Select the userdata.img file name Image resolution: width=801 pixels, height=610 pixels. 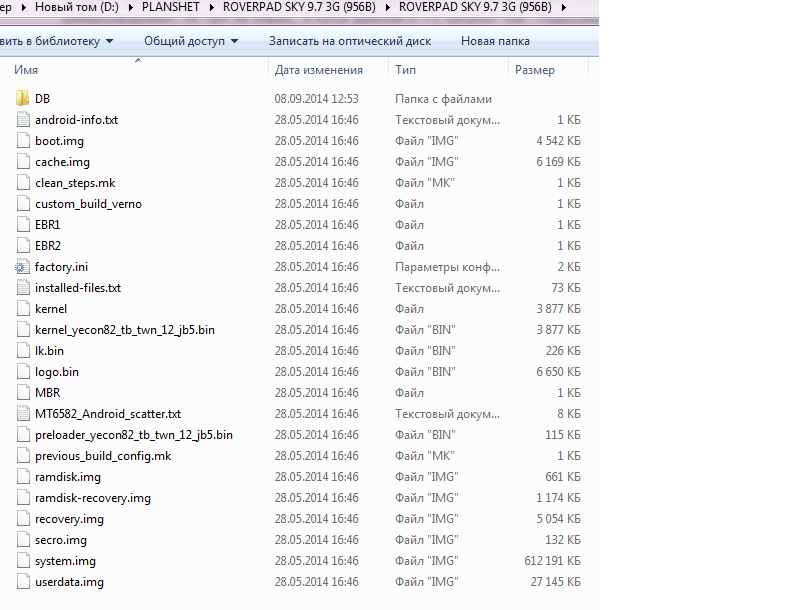pos(69,582)
